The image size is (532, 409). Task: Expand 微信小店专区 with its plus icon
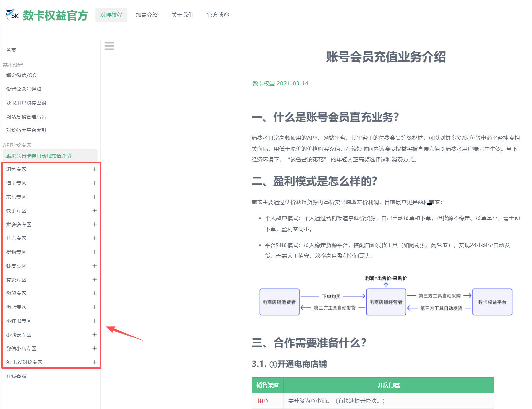pos(94,349)
